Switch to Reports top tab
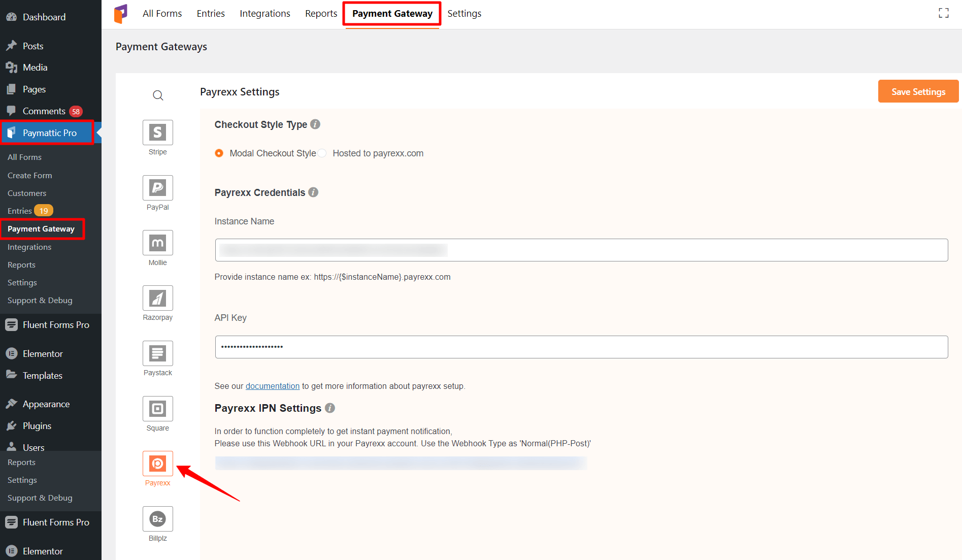Image resolution: width=962 pixels, height=560 pixels. coord(321,14)
